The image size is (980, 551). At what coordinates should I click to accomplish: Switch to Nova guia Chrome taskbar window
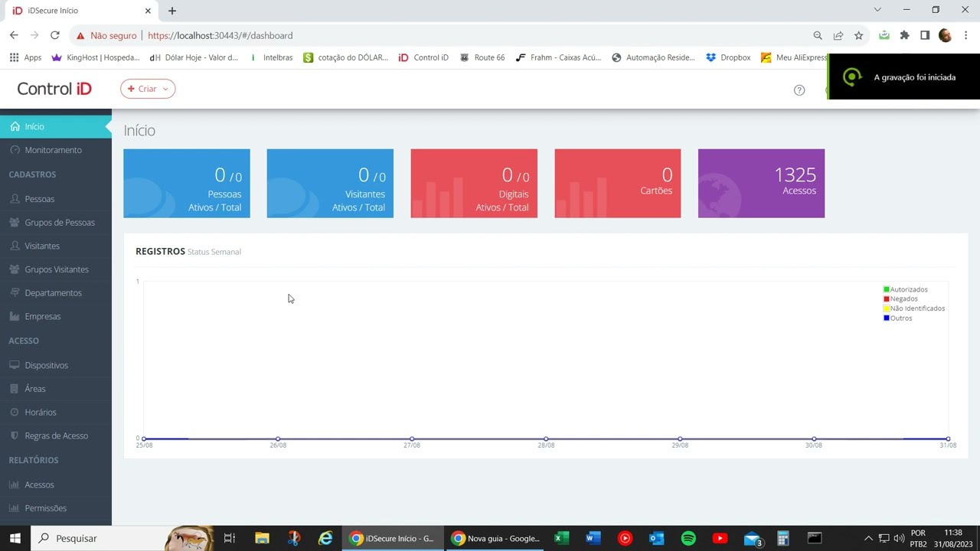click(495, 538)
